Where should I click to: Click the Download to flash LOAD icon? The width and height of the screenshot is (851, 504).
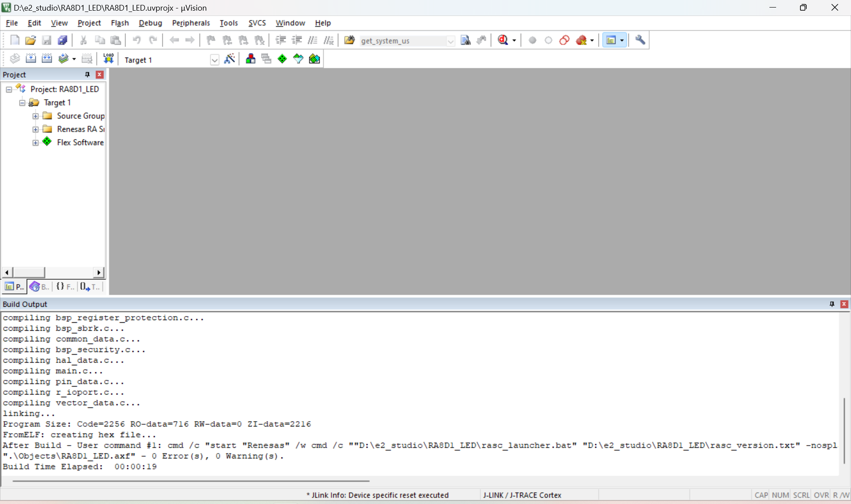(x=109, y=59)
